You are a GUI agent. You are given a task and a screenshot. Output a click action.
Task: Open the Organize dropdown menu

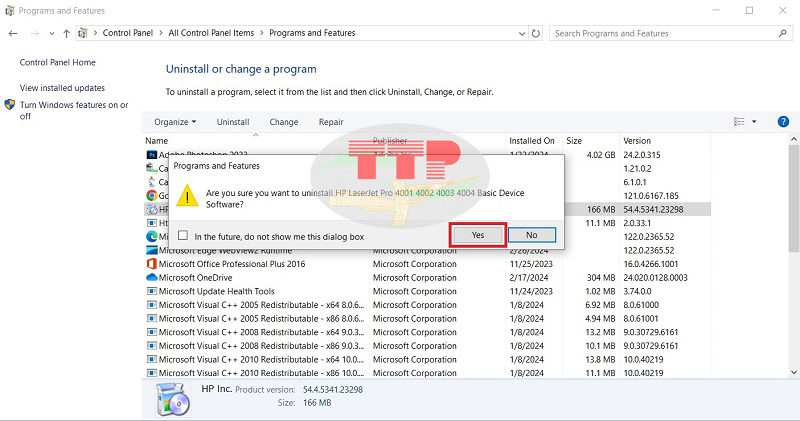click(x=175, y=122)
